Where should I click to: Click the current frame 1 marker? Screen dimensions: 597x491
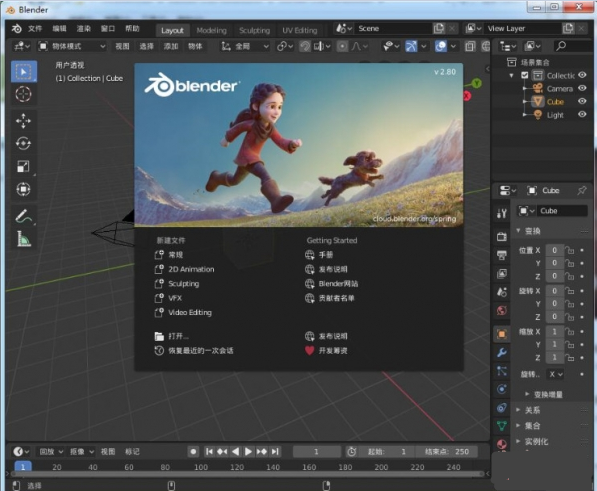[x=23, y=467]
